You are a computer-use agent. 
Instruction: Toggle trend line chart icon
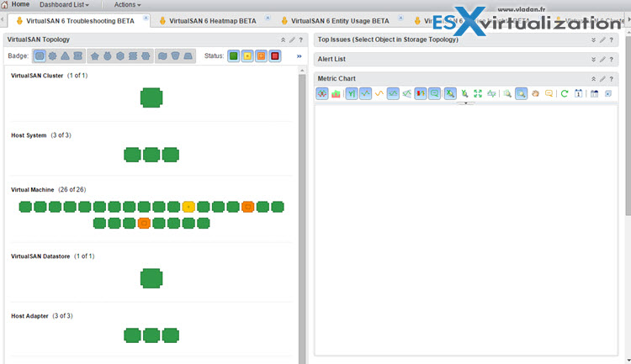[393, 93]
